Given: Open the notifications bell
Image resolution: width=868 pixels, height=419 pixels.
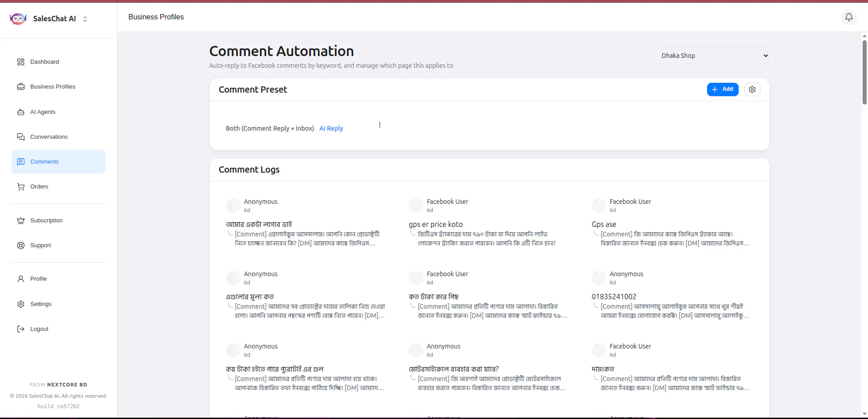Looking at the screenshot, I should tap(849, 17).
